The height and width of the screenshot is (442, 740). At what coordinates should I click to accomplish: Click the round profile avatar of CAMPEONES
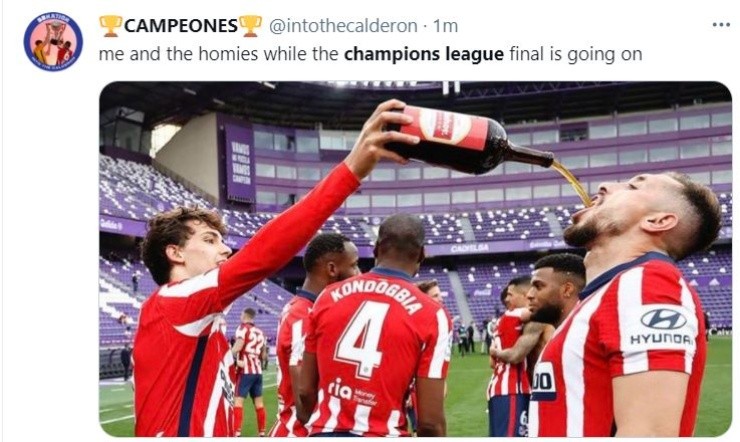pyautogui.click(x=53, y=42)
